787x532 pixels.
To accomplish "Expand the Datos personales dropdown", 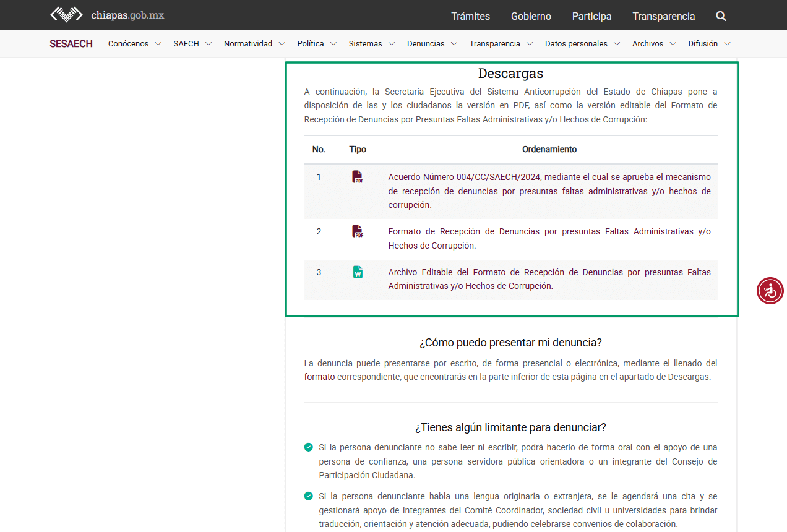I will [582, 44].
